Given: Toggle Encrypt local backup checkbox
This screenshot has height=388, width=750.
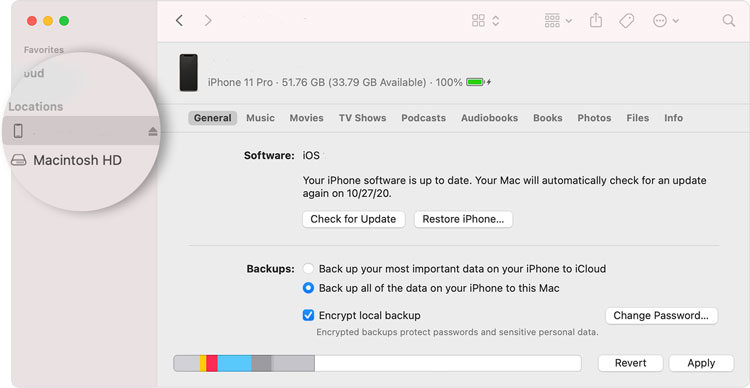Looking at the screenshot, I should coord(309,315).
